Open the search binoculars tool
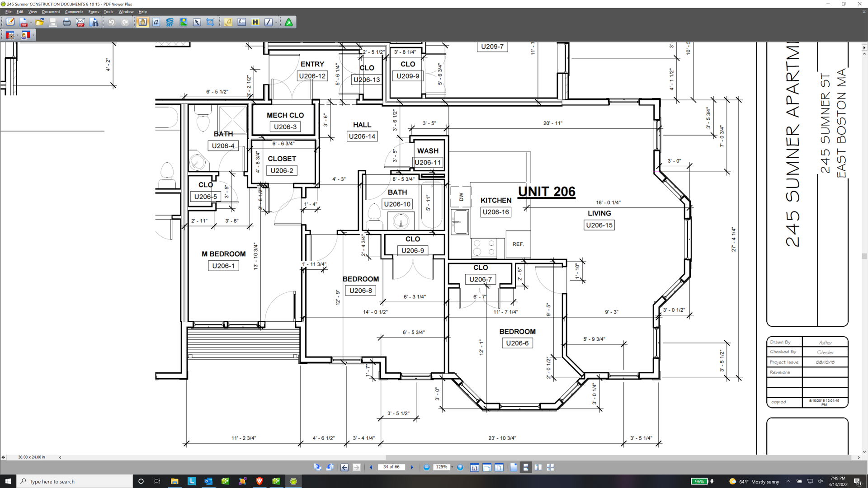This screenshot has width=868, height=488. [x=94, y=22]
